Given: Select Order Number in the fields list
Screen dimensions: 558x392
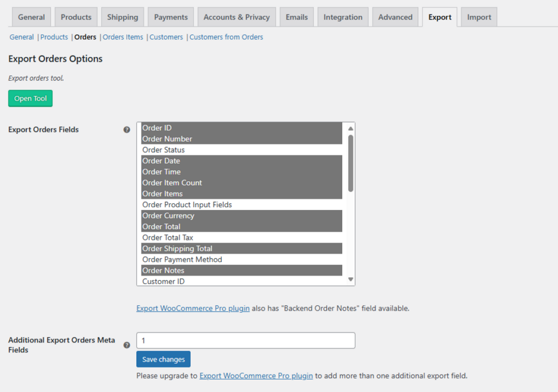Looking at the screenshot, I should tap(241, 139).
